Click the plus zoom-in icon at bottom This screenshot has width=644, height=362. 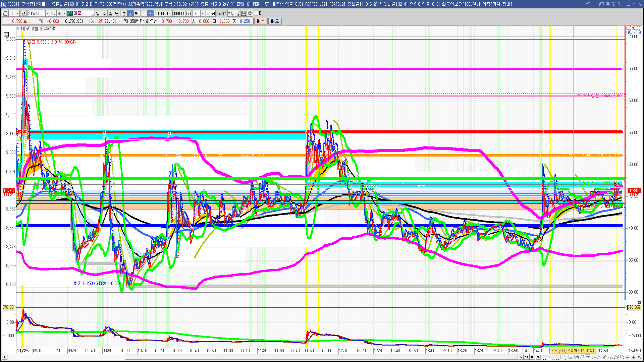634,357
